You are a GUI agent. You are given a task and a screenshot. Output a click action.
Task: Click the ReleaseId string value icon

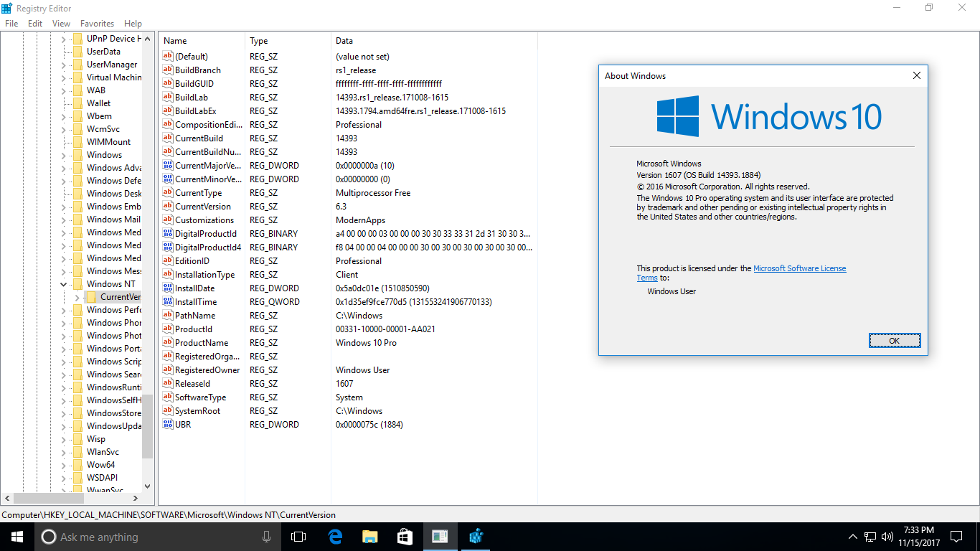[x=168, y=384]
